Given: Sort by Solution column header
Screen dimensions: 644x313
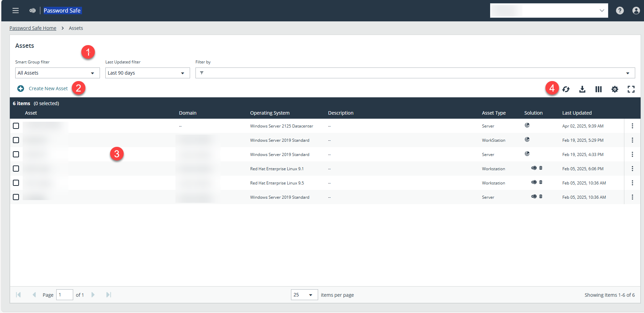Looking at the screenshot, I should pos(533,113).
